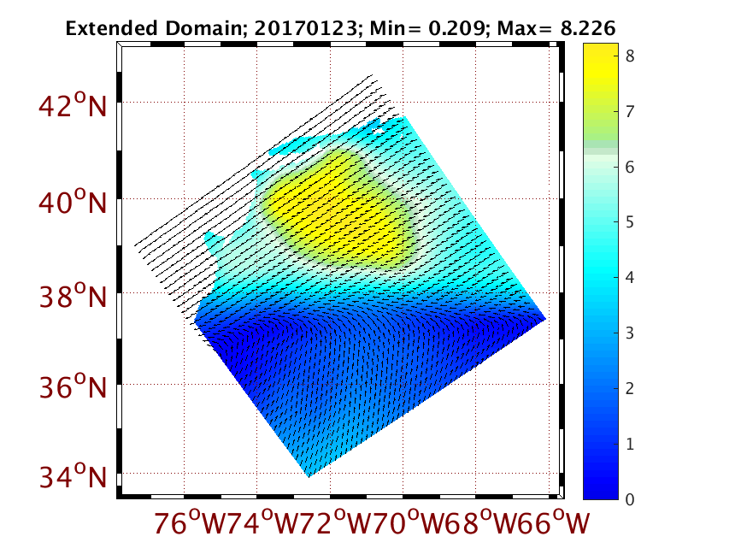Click colorbar tick label 1
The image size is (747, 560).
click(630, 445)
